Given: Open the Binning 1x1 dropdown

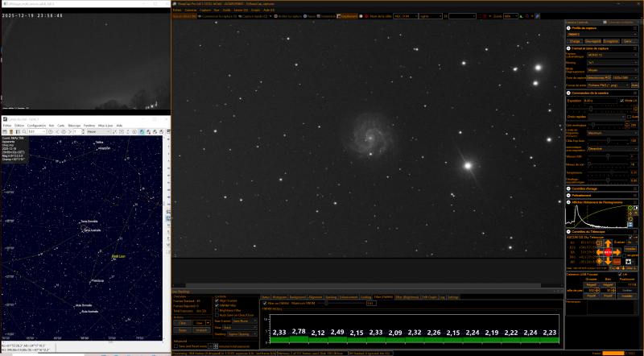Looking at the screenshot, I should 612,63.
